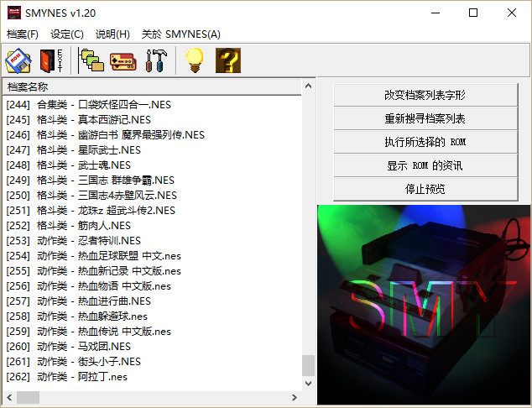Viewport: 532px width, 408px height.
Task: Click the question mark help icon
Action: tap(228, 60)
